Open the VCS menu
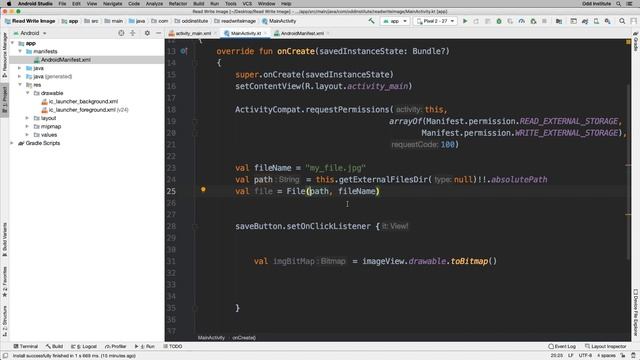The width and height of the screenshot is (640, 360). (x=247, y=3)
